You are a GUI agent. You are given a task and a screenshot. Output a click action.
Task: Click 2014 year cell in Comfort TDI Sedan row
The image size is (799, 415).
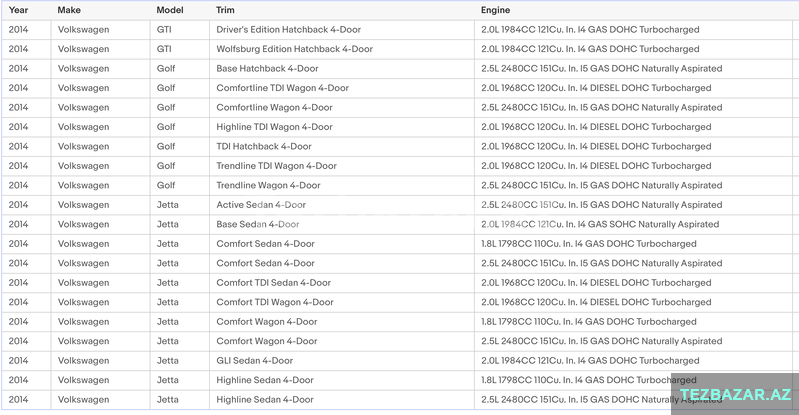(x=18, y=282)
